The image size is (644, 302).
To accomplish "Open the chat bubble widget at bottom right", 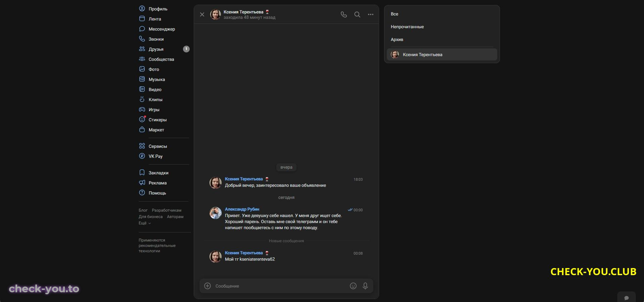I will [626, 298].
